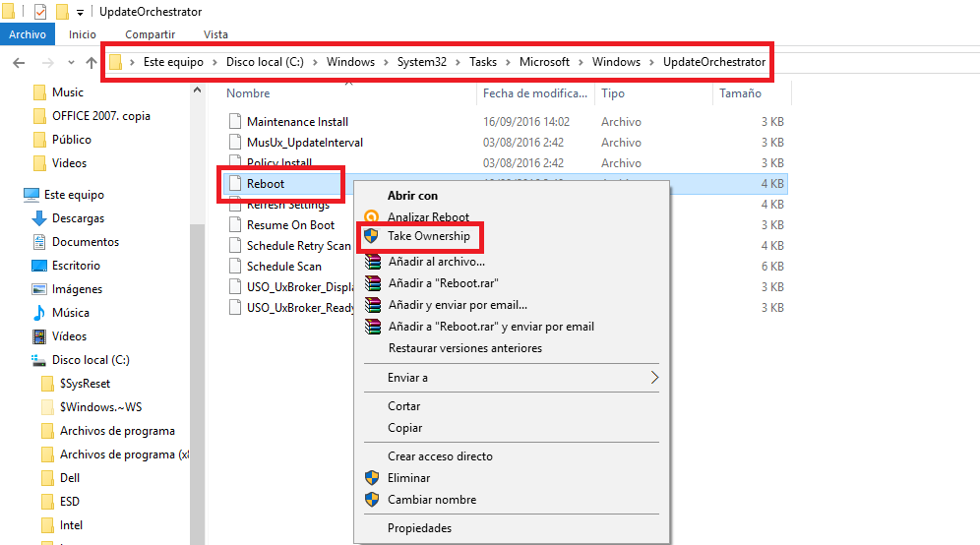Select the 'USO_UxBroker_Displ...' file icon

click(x=235, y=286)
